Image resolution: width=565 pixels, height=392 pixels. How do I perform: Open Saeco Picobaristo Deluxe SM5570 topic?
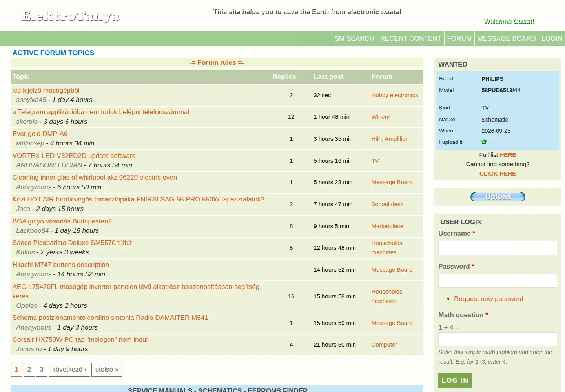click(x=72, y=243)
